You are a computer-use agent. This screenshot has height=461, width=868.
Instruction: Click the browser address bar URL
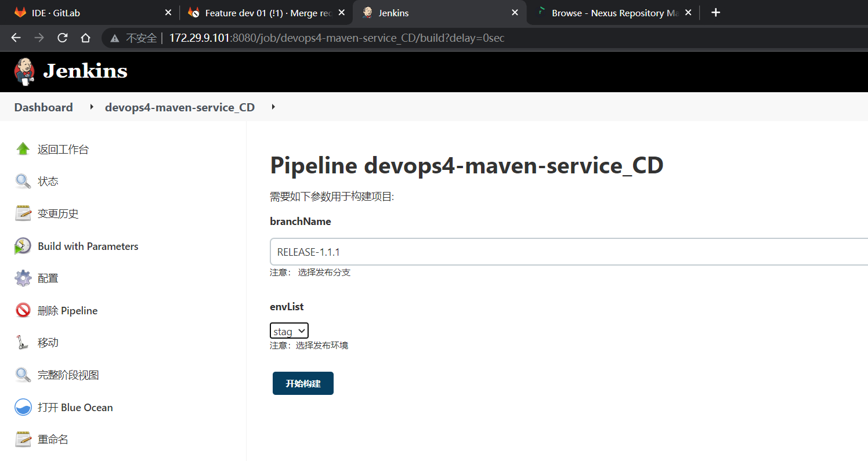[337, 38]
